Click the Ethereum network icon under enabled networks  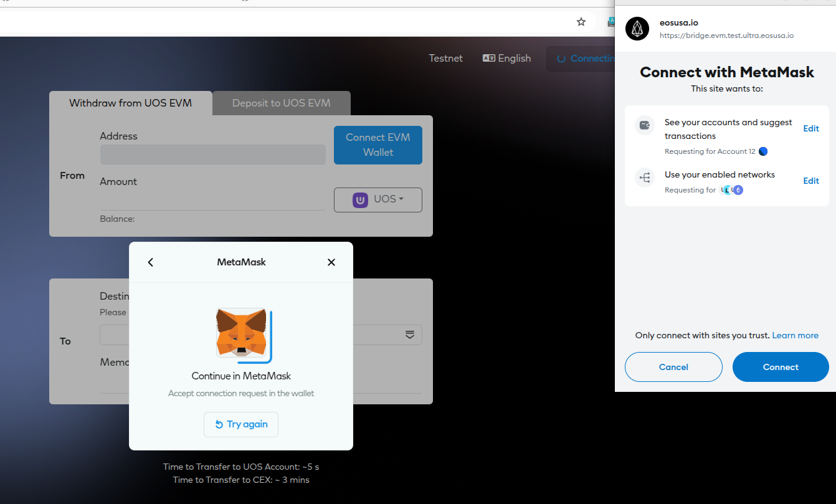tap(738, 190)
